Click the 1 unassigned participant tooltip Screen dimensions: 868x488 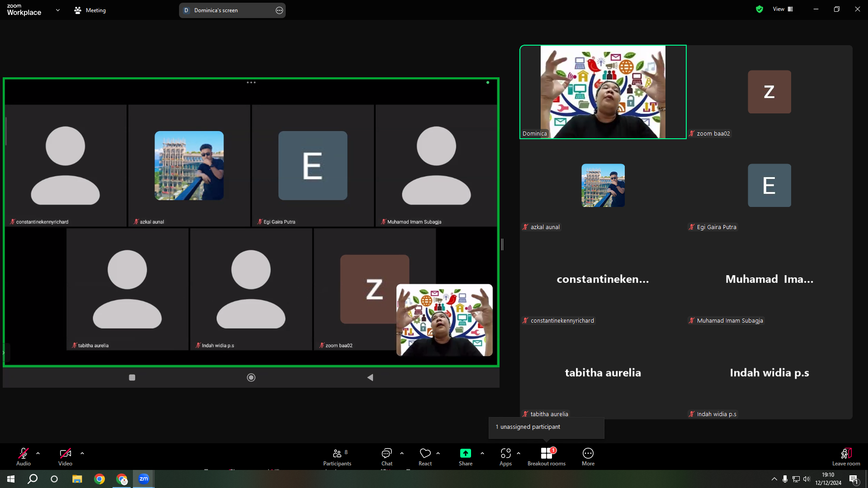coord(546,427)
